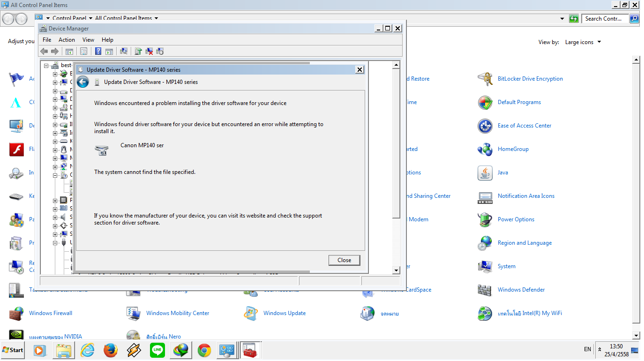Open the File menu in Device Manager
The width and height of the screenshot is (644, 361).
coord(47,40)
